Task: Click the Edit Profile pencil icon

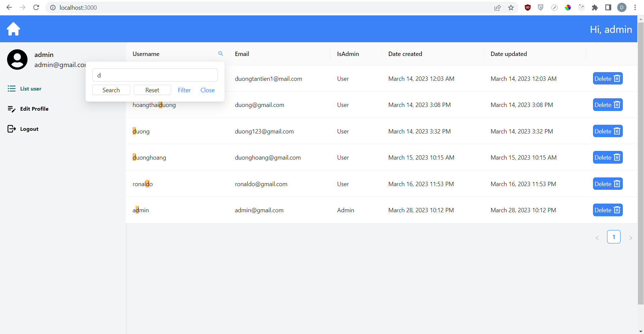Action: click(11, 109)
